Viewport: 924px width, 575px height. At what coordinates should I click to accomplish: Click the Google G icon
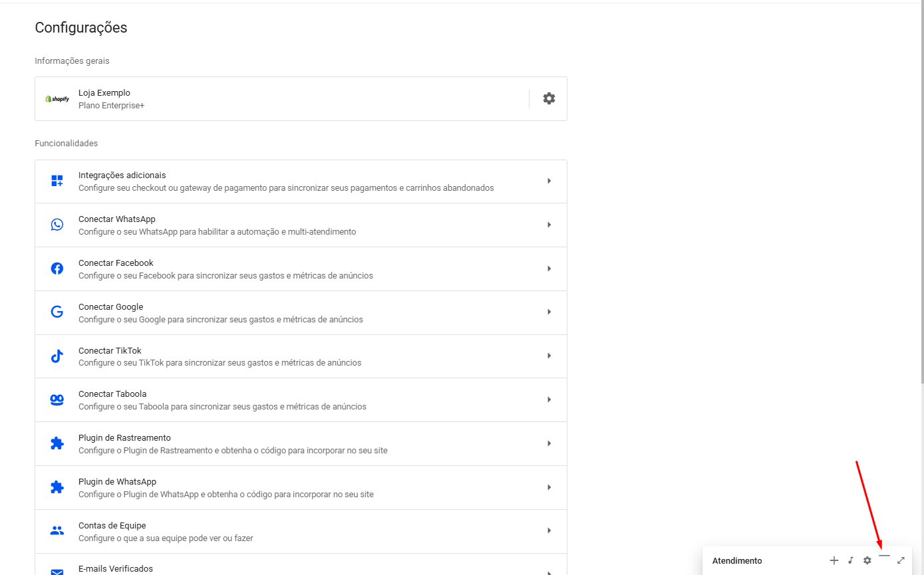[x=57, y=312]
